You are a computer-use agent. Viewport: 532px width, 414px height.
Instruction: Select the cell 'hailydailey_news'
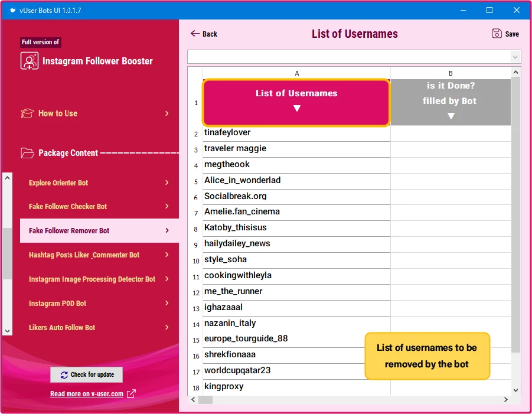coord(296,245)
